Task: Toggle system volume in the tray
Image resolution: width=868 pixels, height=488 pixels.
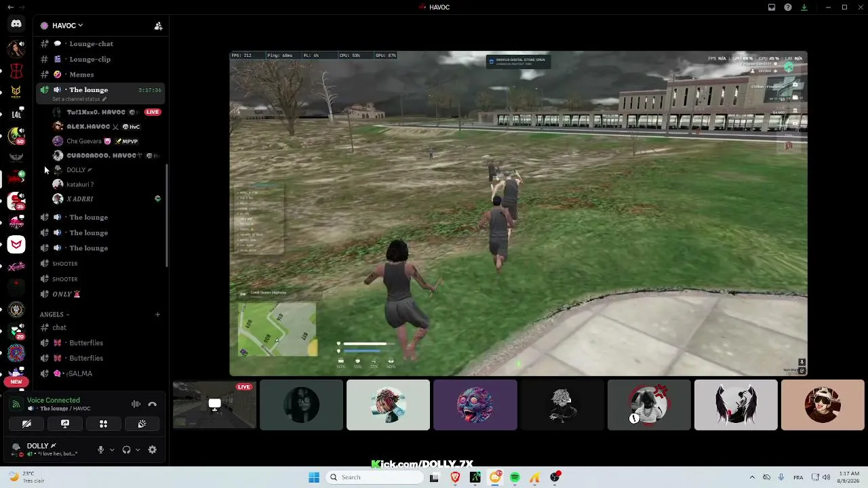Action: click(827, 477)
